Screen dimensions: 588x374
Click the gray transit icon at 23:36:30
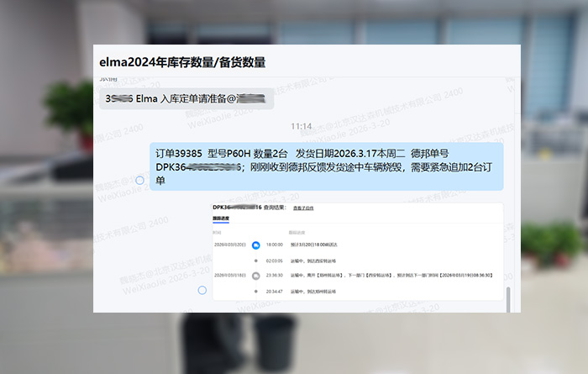[255, 275]
